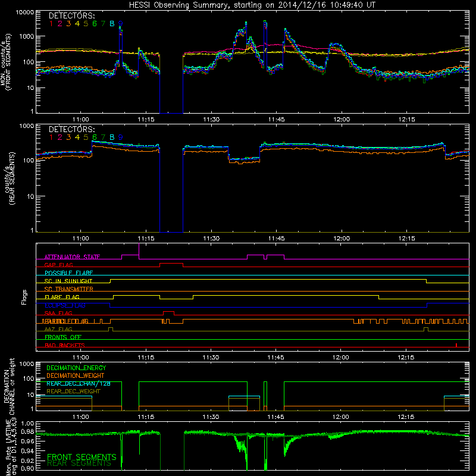Select yellow detector 4 in front segments legend
Image resolution: width=476 pixels, height=476 pixels.
(x=77, y=24)
